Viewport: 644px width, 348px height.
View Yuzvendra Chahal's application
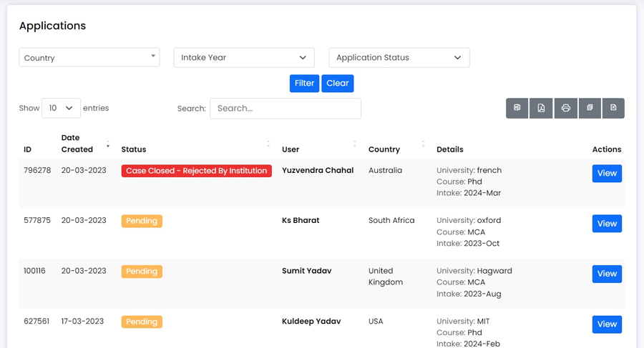(607, 173)
